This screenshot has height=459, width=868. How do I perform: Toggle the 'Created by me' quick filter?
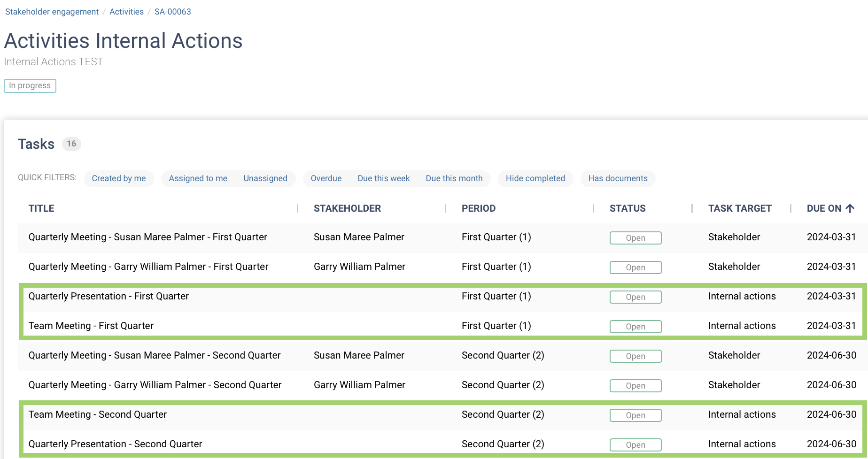tap(119, 178)
